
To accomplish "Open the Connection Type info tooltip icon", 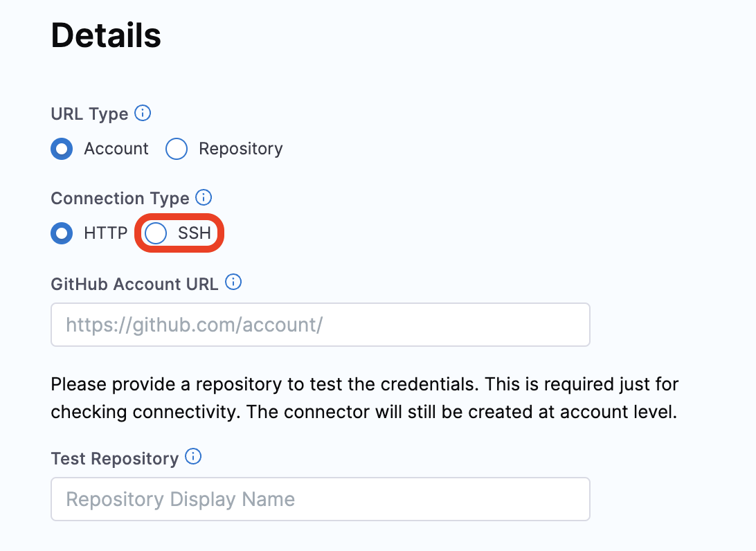I will click(x=204, y=198).
